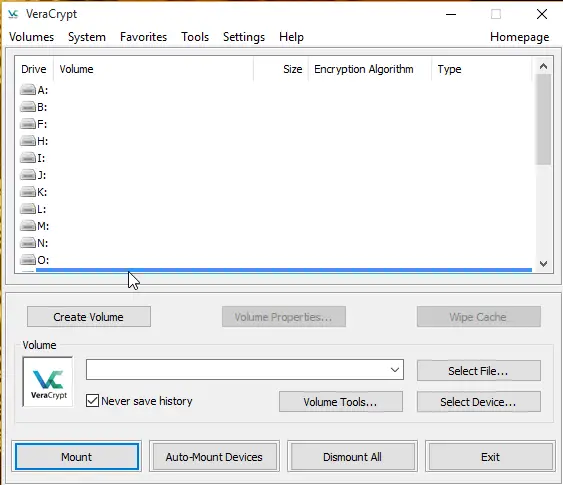Viewport: 563px width, 485px height.
Task: Select the M: drive slot icon
Action: pos(28,226)
